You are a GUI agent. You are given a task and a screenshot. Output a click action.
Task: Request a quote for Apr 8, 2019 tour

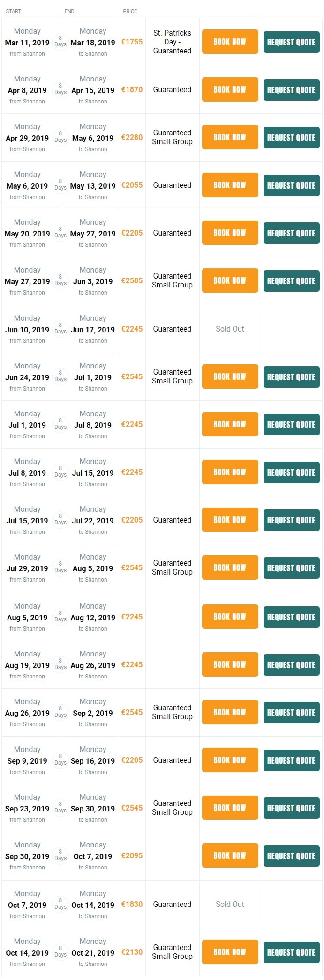(x=291, y=90)
